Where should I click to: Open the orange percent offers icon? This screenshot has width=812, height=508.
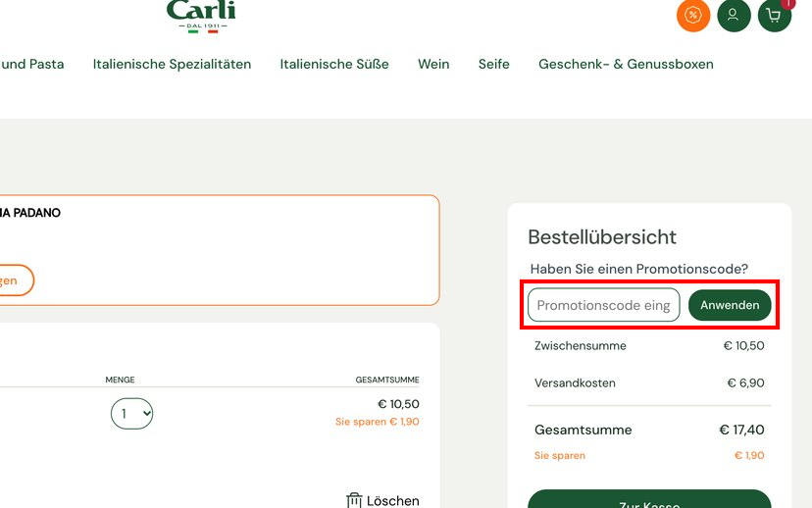[693, 15]
